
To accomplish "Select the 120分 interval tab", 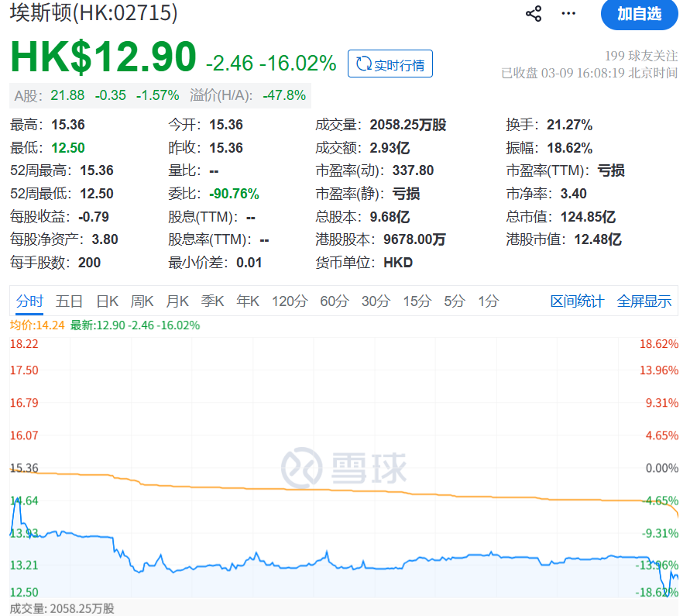I will coord(289,301).
